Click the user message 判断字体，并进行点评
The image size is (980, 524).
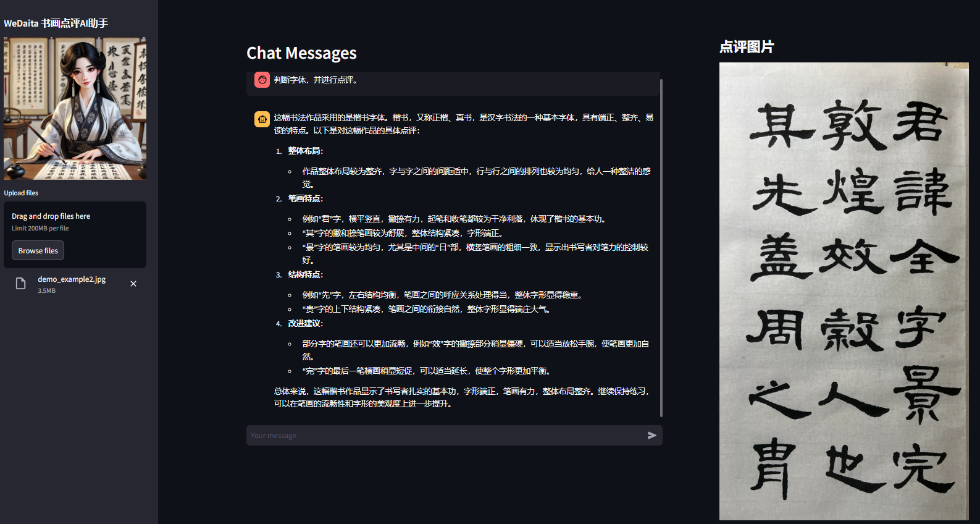tap(316, 80)
